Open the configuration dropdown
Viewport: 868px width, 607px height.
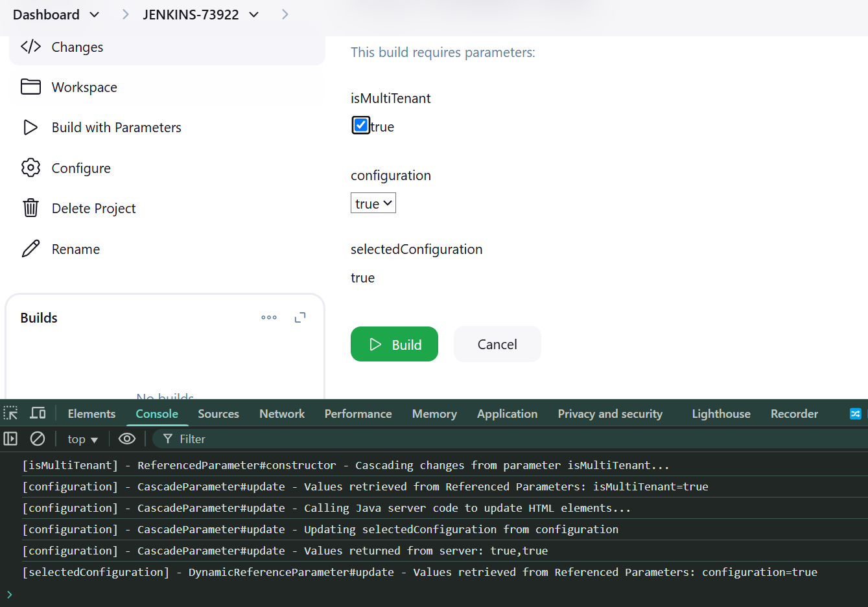coord(373,203)
